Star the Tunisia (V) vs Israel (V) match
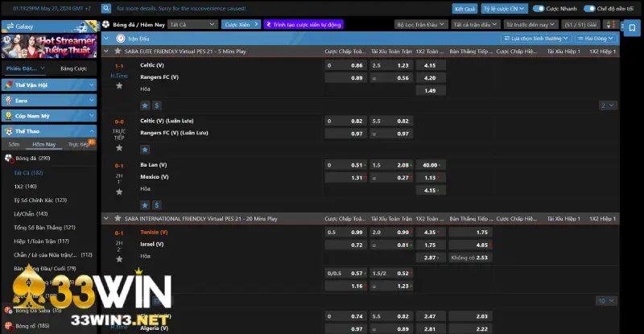This screenshot has height=334, width=644. point(119,259)
